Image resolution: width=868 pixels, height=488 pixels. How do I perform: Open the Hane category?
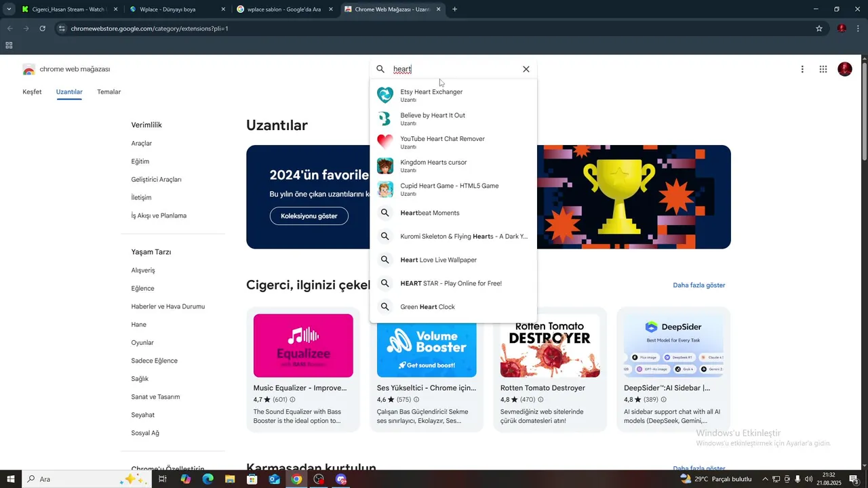139,325
